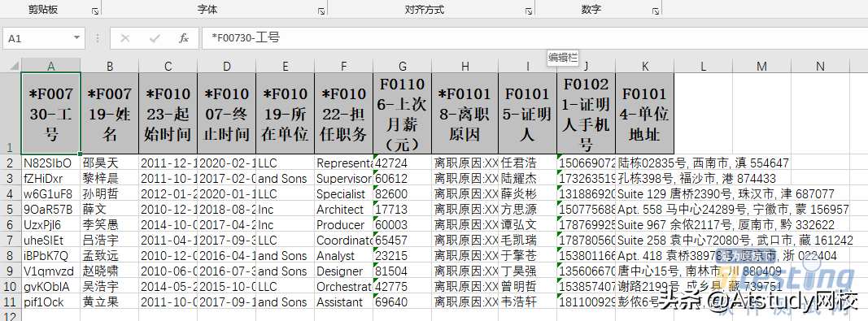Click header cell *F01023-起始时间
The height and width of the screenshot is (321, 868).
[x=168, y=114]
